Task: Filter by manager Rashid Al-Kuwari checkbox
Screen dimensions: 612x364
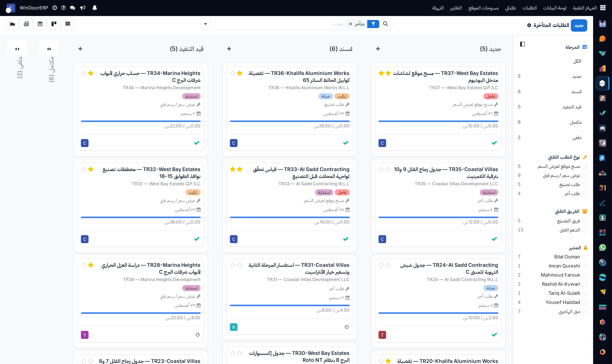Action: point(585,284)
